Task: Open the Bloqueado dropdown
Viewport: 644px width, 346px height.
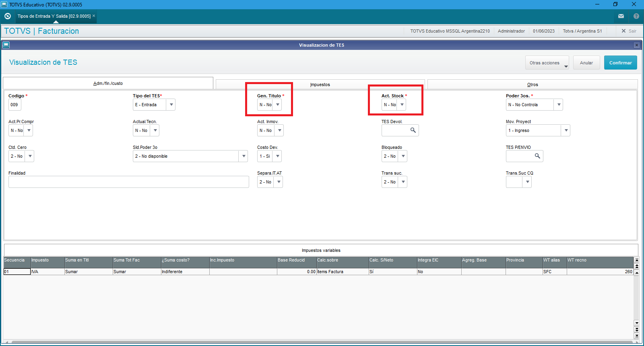Action: [x=394, y=156]
